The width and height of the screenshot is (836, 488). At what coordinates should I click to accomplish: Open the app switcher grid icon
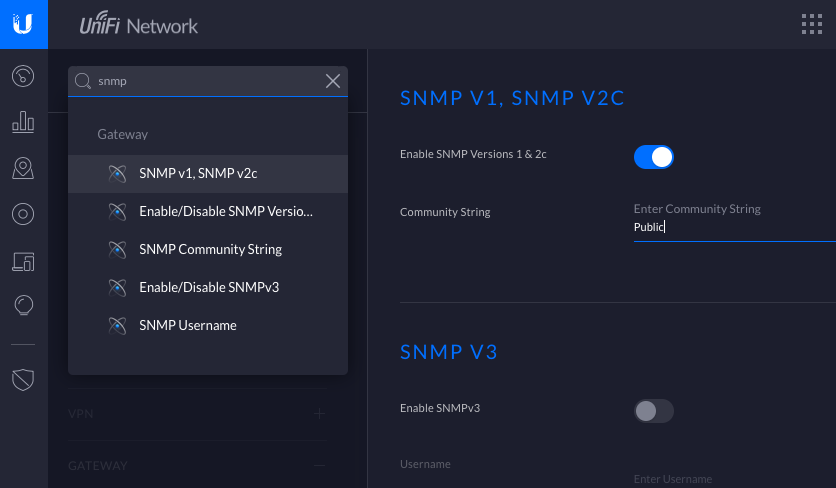tap(811, 25)
